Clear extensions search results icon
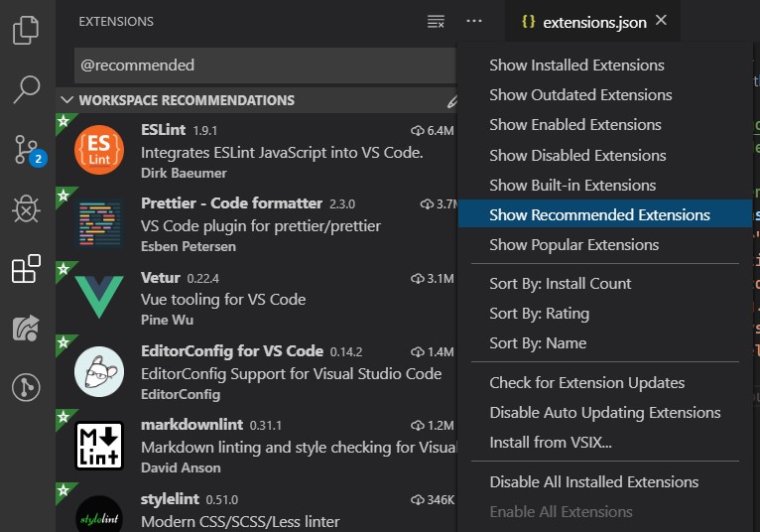The width and height of the screenshot is (760, 532). [x=436, y=22]
